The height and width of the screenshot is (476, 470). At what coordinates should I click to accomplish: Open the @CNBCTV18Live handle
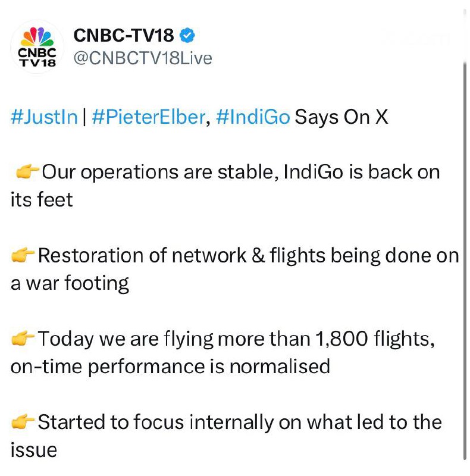pos(142,58)
